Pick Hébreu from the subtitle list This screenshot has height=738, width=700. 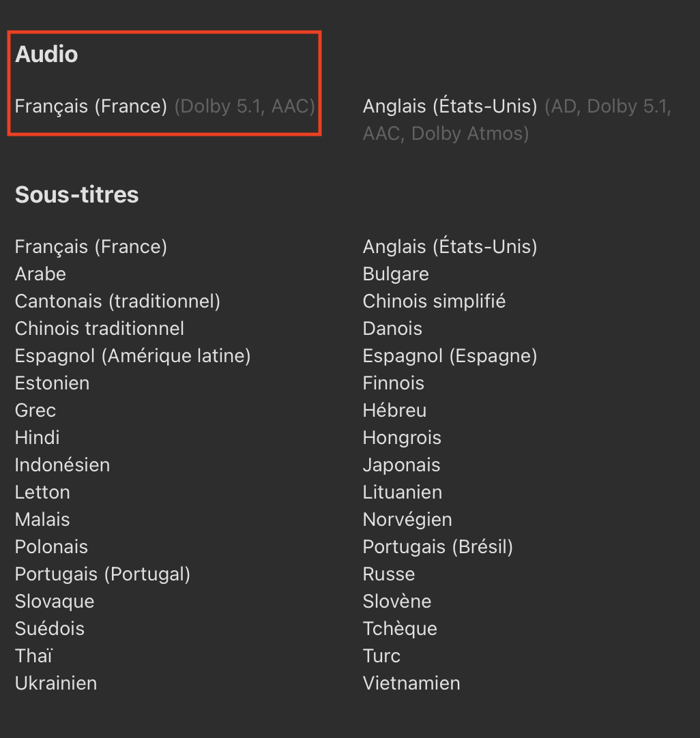point(394,410)
